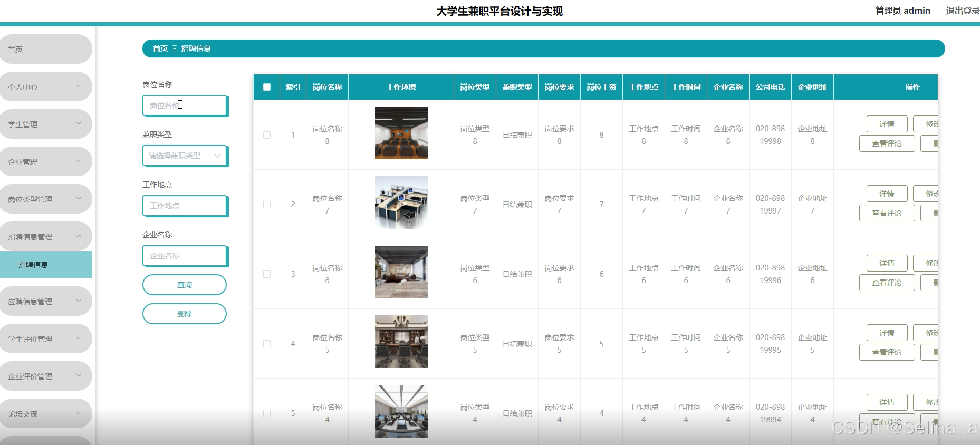Open the 兼职类型 select dropdown

[x=185, y=156]
